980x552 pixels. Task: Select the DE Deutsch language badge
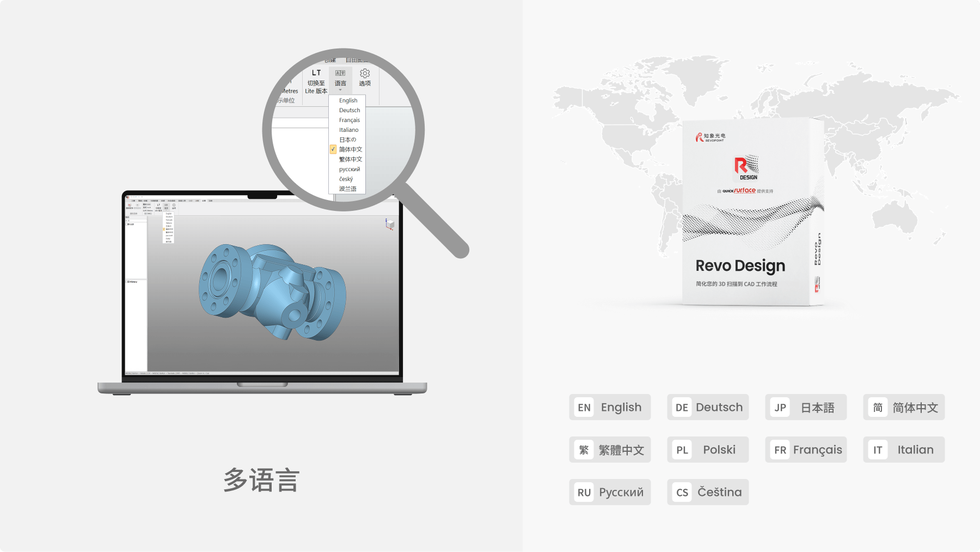[708, 407]
